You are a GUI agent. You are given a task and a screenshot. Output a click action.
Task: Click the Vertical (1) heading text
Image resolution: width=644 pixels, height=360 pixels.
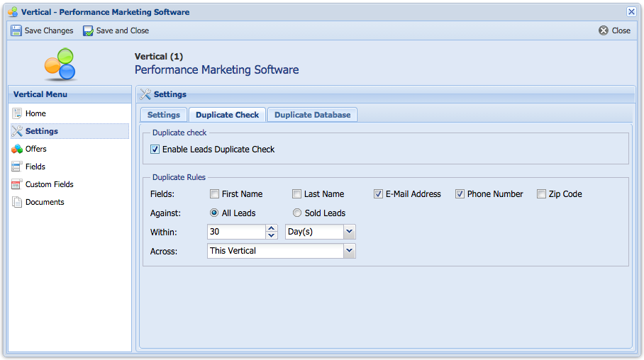159,57
